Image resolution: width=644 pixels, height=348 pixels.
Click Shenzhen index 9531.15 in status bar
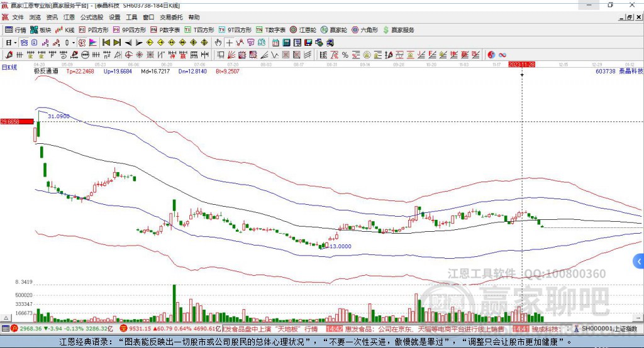140,329
